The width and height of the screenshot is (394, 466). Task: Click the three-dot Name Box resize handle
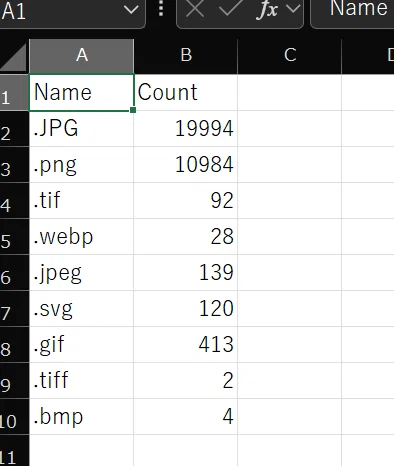[161, 9]
